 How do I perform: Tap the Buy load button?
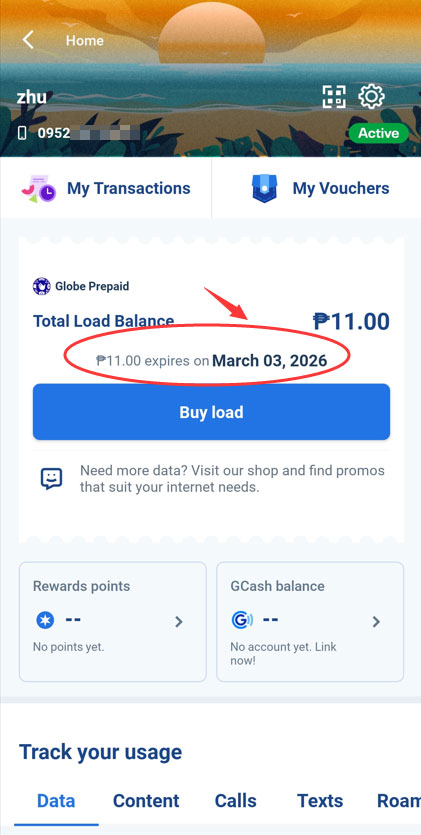[211, 412]
